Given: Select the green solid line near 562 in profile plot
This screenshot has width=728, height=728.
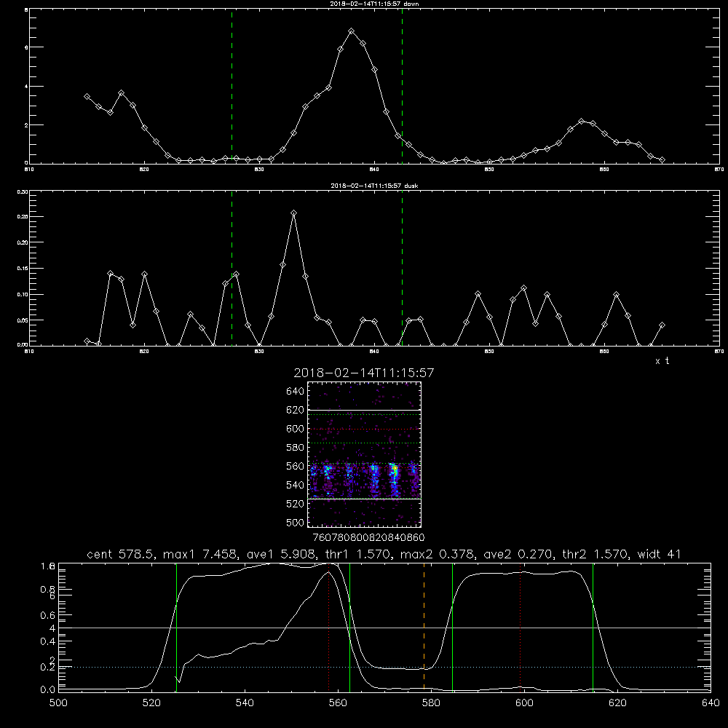Looking at the screenshot, I should point(349,627).
